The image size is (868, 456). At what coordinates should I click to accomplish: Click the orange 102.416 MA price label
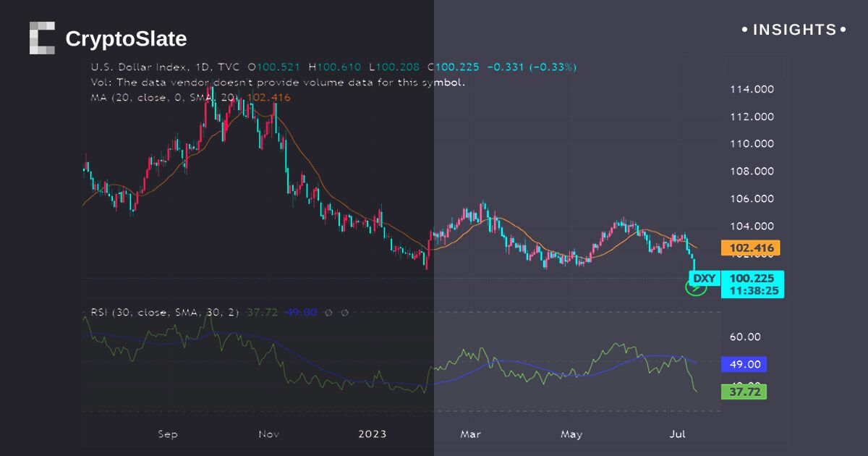[752, 249]
